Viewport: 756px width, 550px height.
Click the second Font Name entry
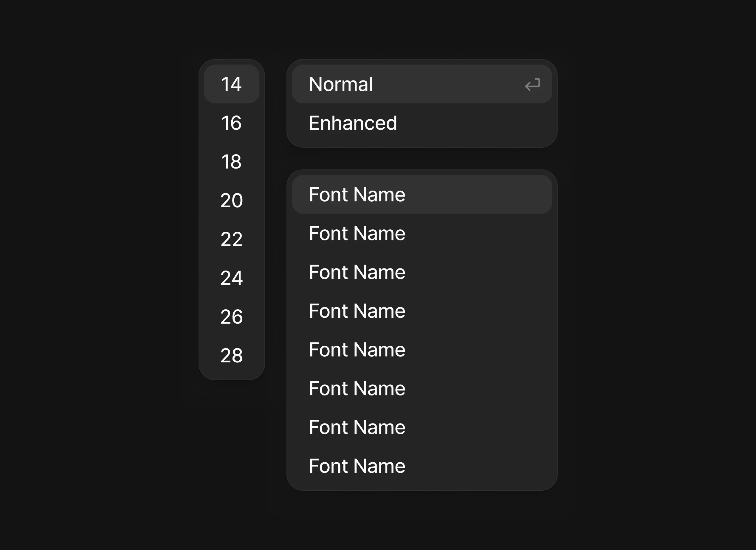pos(357,233)
